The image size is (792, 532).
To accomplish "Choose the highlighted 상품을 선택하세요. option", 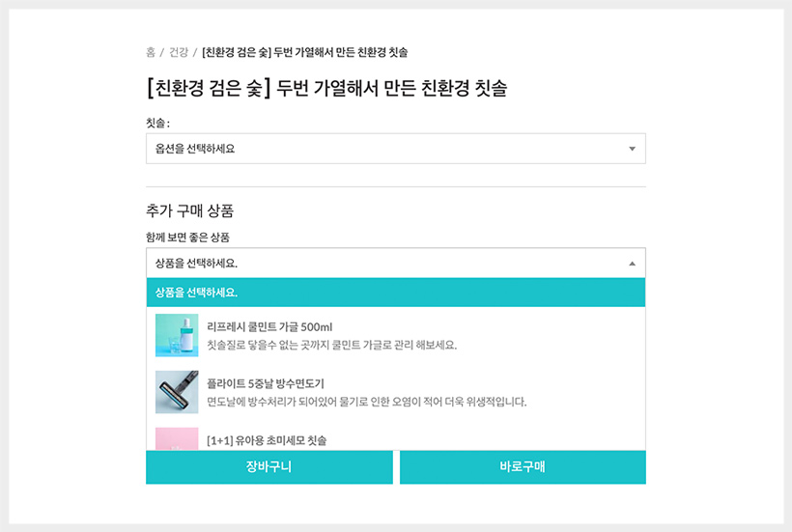I will [x=395, y=293].
